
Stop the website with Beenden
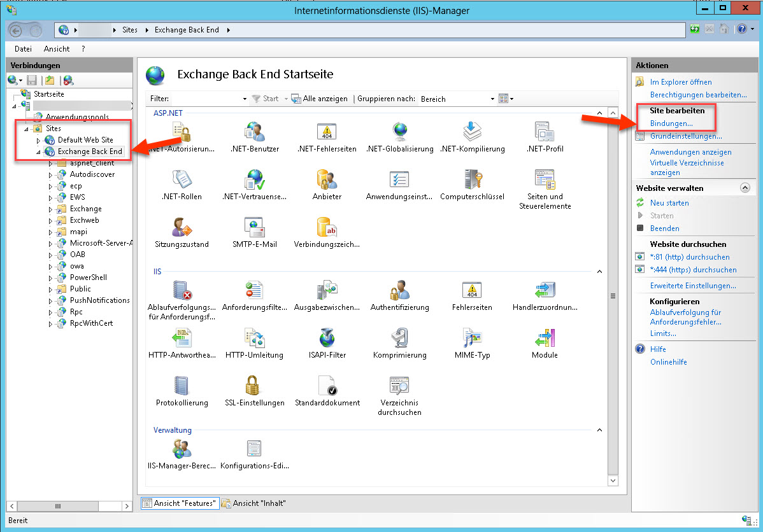pos(665,228)
